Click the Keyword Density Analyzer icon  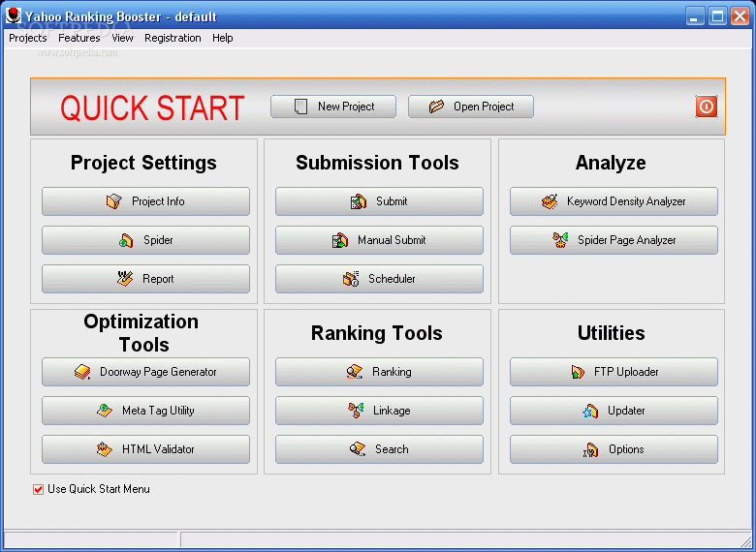tap(550, 201)
